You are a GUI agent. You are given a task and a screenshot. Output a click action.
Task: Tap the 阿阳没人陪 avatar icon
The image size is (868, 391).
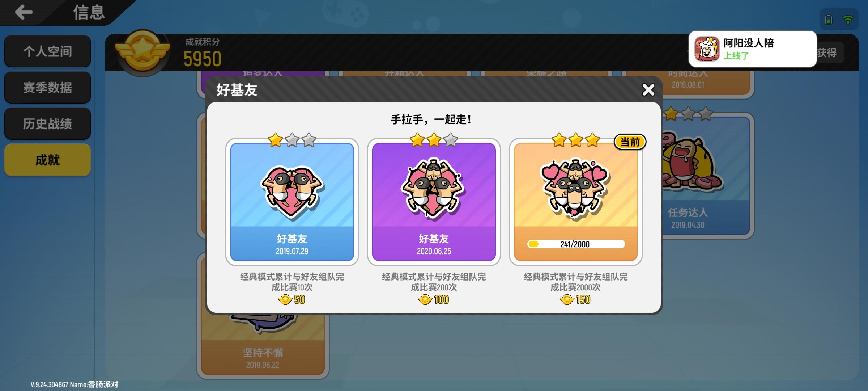click(x=707, y=49)
